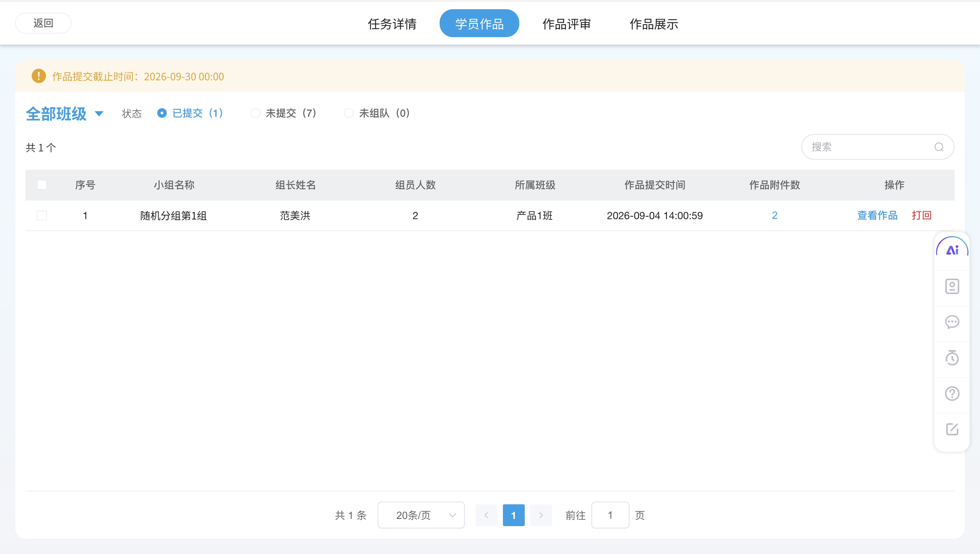Click the 小组名称 column header
This screenshot has height=554, width=980.
click(x=174, y=185)
